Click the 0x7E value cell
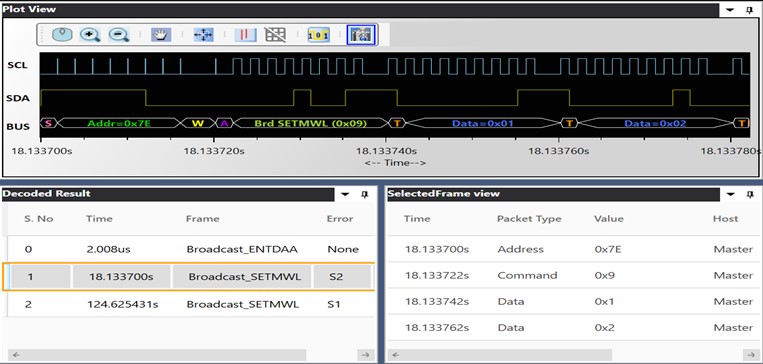 click(608, 250)
